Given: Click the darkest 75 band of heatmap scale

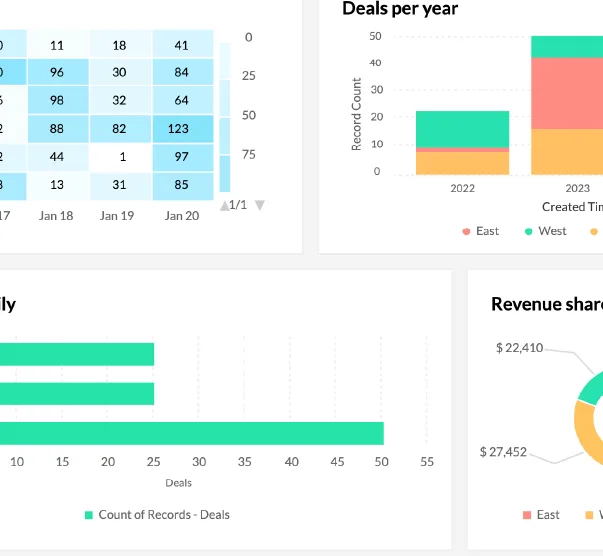Looking at the screenshot, I should [x=225, y=173].
